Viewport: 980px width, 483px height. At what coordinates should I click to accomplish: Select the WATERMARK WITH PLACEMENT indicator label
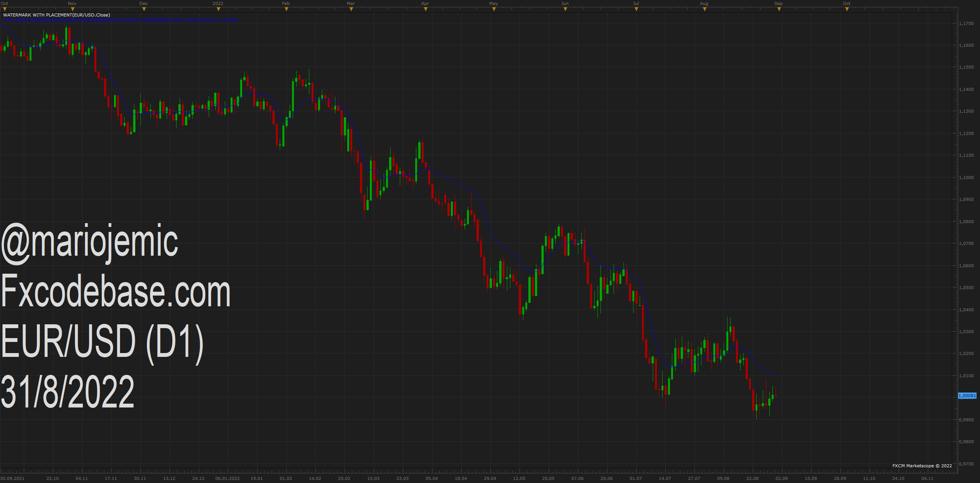coord(56,15)
